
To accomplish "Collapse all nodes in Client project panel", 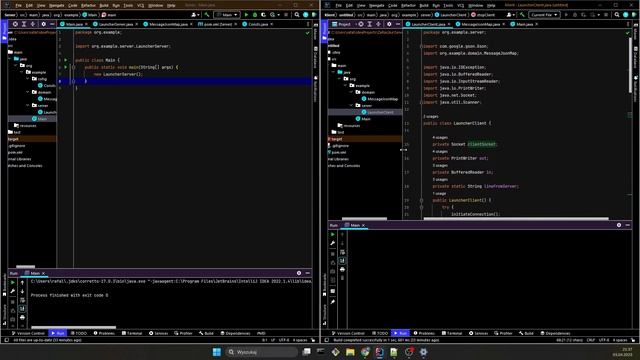I will point(378,24).
